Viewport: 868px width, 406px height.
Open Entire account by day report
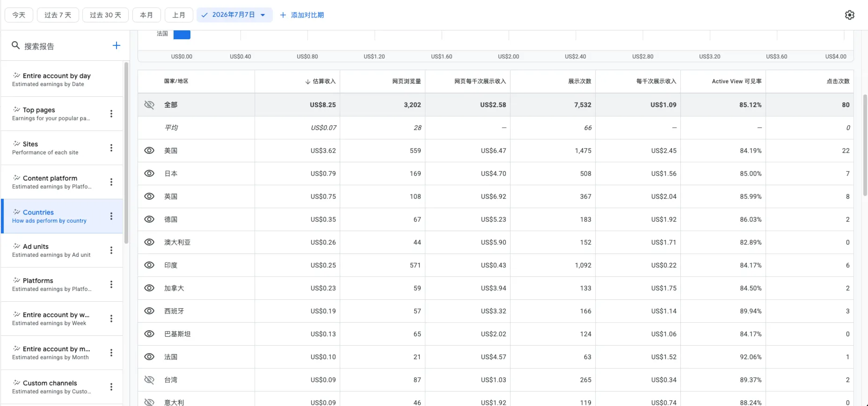click(x=62, y=80)
